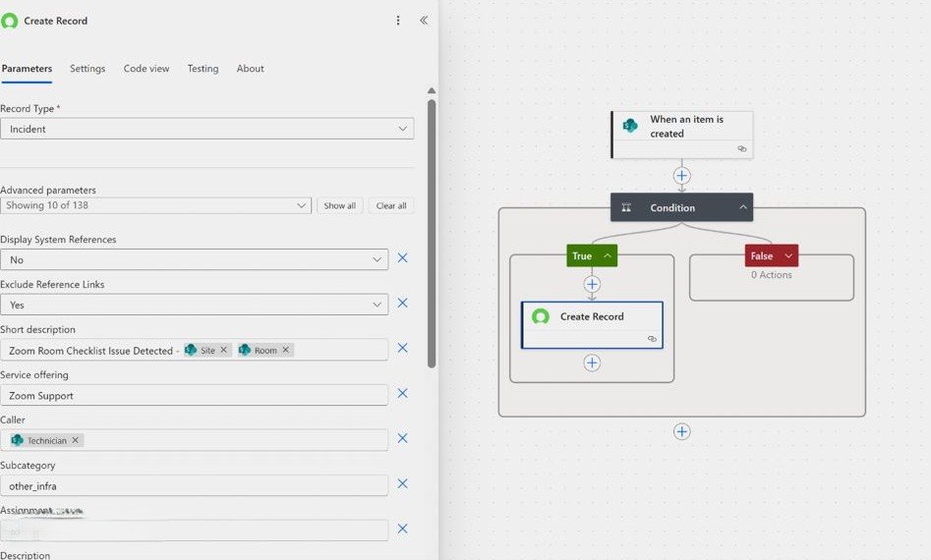Click the connection link icon on the trigger card
Screen dimensions: 931x560
[x=742, y=149]
